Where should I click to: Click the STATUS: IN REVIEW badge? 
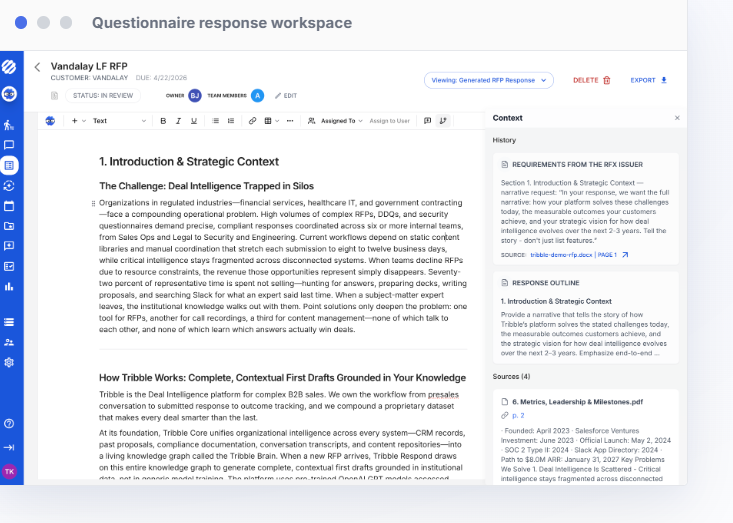(x=103, y=95)
